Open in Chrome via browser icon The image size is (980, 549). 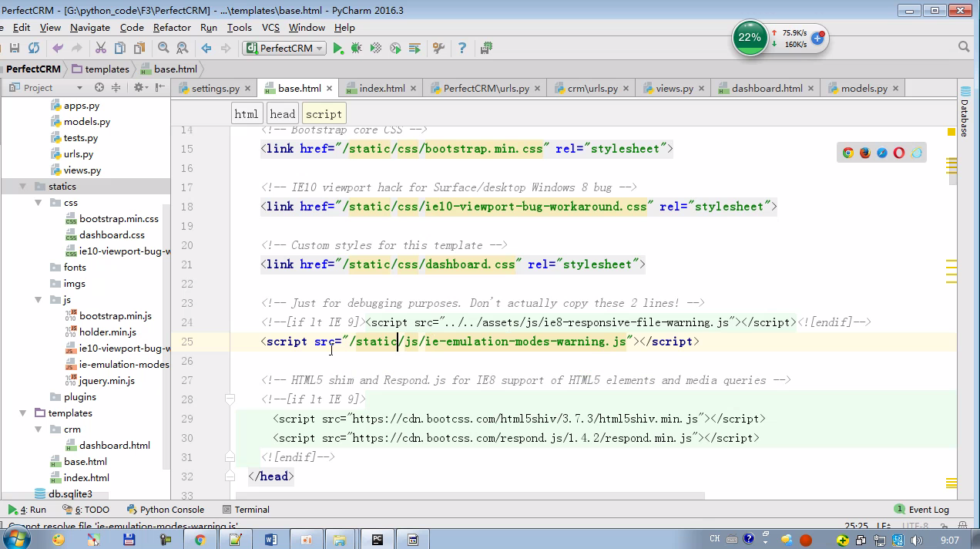tap(848, 153)
